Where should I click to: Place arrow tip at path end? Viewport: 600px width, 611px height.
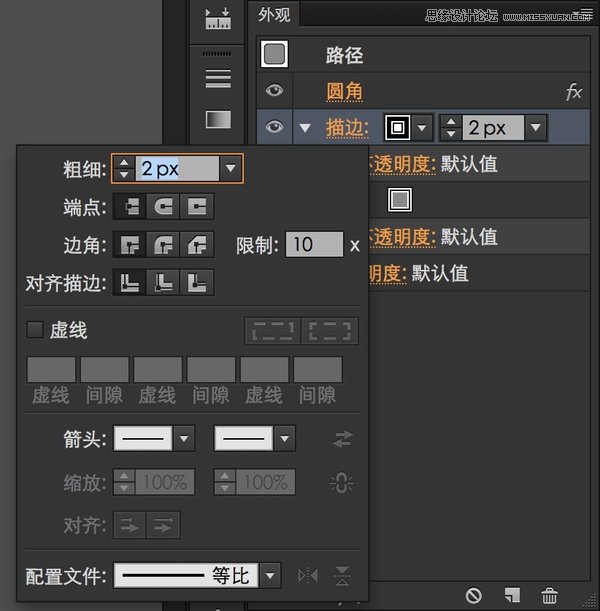(163, 526)
